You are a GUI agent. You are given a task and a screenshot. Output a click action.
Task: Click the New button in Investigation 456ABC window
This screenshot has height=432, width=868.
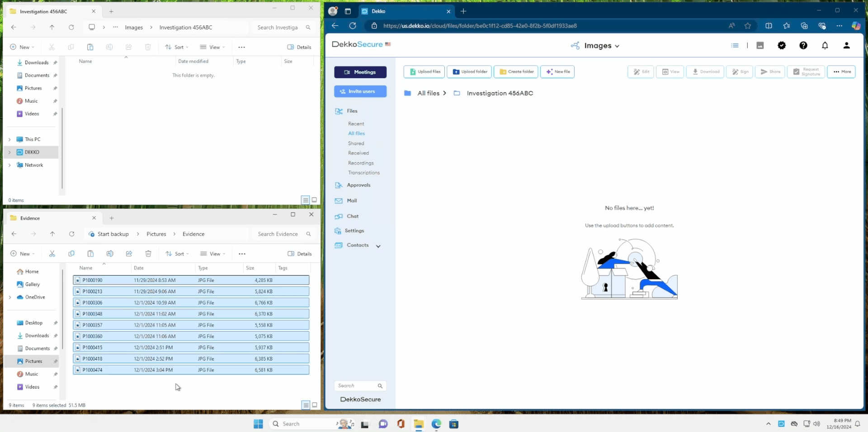(22, 47)
